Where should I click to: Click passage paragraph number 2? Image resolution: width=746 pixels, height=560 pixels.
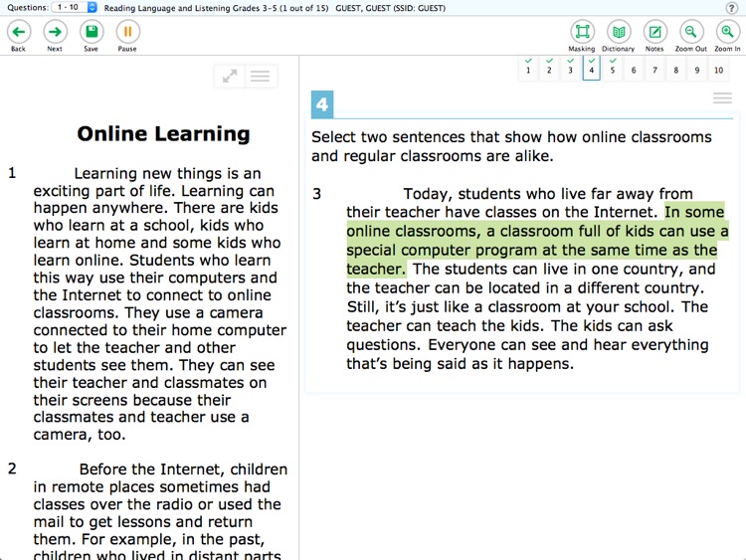12,468
